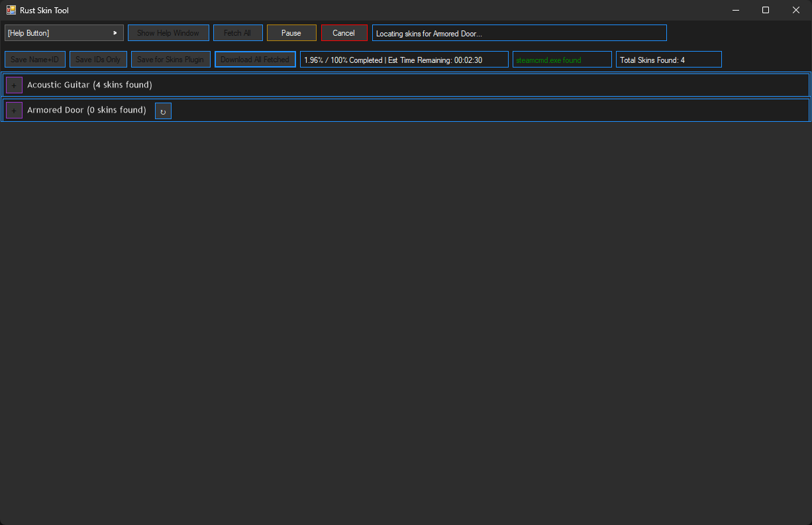Expand the Armored Door skins list

[x=14, y=110]
